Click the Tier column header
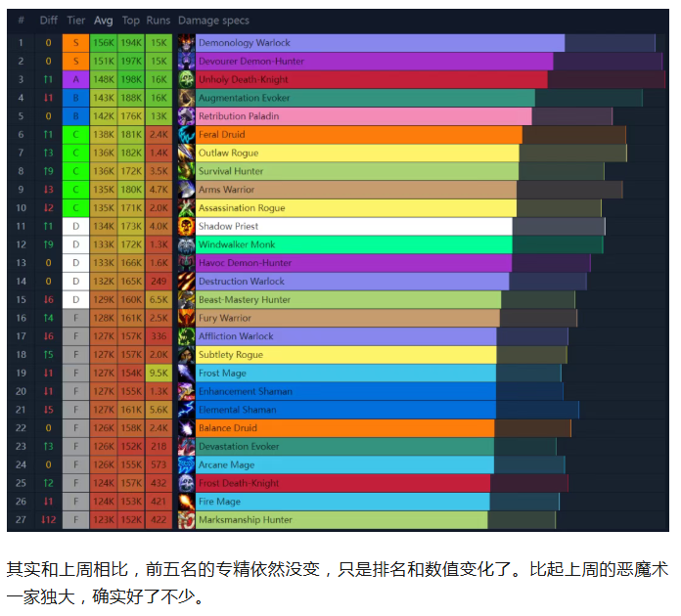This screenshot has width=681, height=616. click(x=75, y=21)
